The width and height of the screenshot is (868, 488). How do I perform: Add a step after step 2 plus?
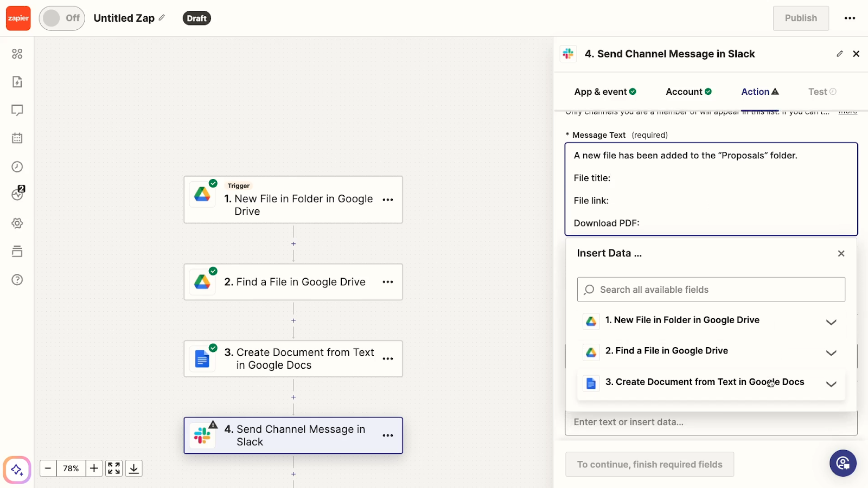pyautogui.click(x=293, y=320)
